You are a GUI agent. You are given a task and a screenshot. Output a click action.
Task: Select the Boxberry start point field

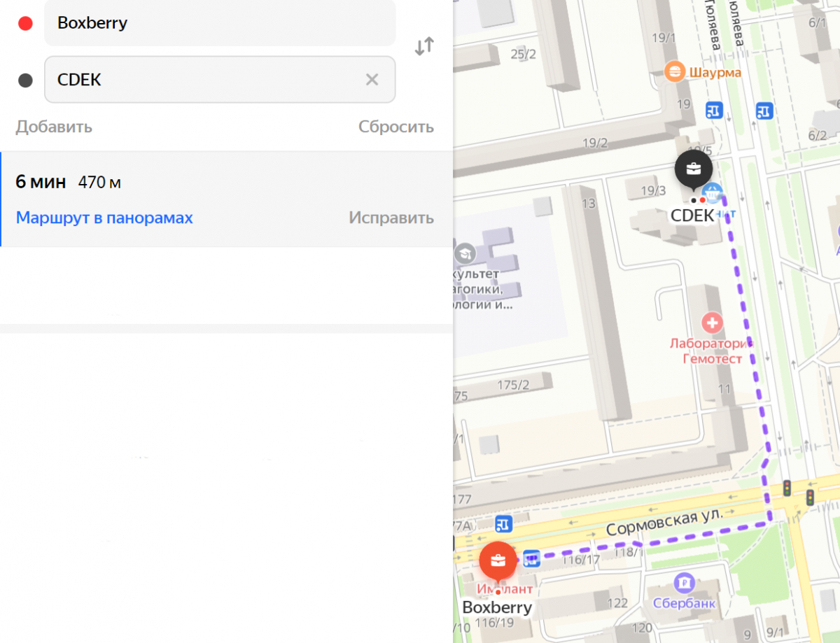point(220,23)
